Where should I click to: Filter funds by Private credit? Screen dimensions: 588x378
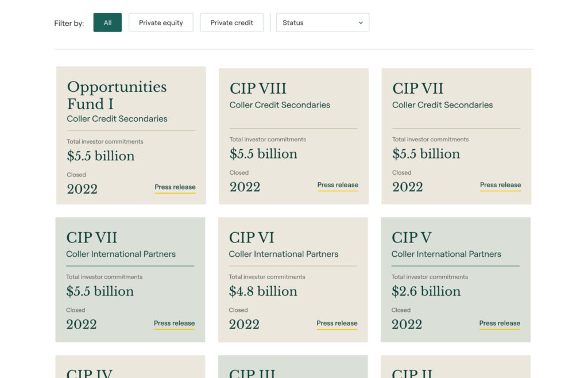click(232, 22)
